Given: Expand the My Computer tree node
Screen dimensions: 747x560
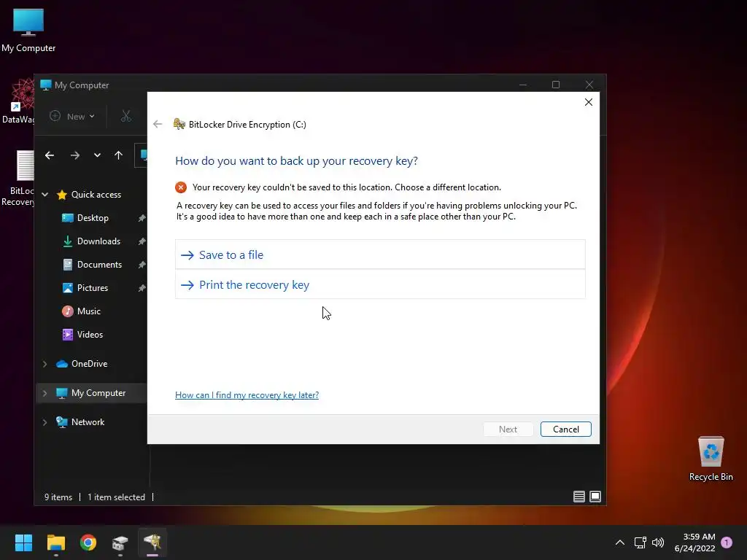Looking at the screenshot, I should pos(44,393).
